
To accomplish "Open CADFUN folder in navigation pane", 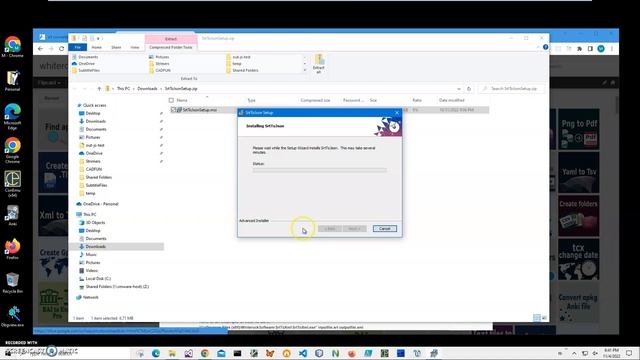I will [93, 169].
